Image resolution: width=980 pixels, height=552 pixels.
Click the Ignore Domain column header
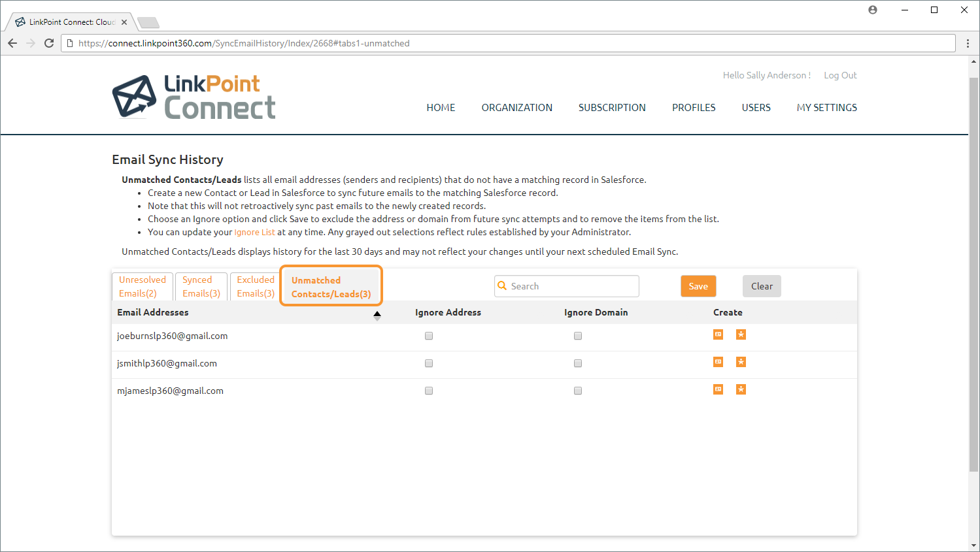(x=596, y=312)
